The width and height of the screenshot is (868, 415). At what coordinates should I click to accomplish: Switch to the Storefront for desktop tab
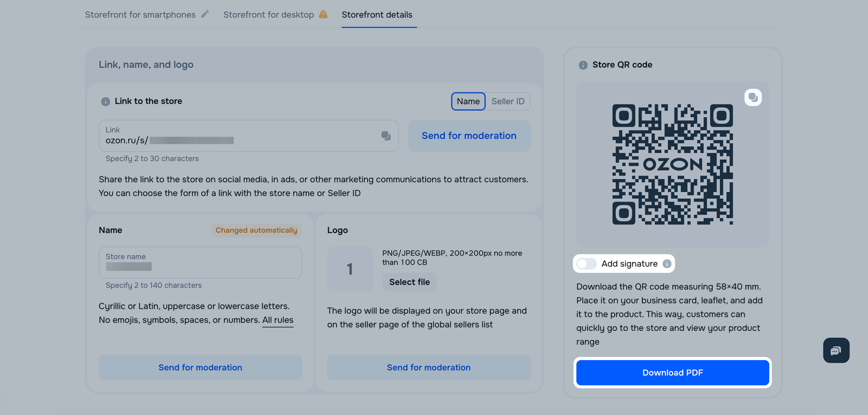click(x=268, y=14)
